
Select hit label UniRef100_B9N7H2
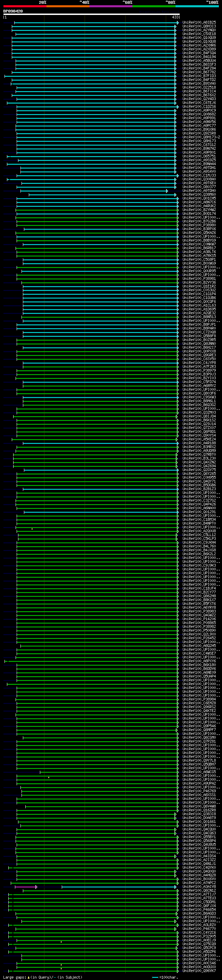click(199, 148)
